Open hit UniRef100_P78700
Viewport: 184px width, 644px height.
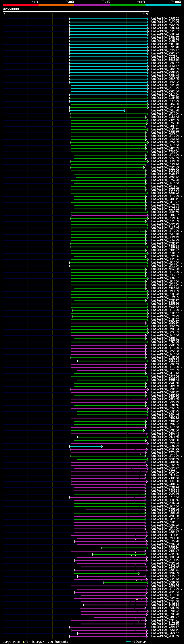coord(165,152)
